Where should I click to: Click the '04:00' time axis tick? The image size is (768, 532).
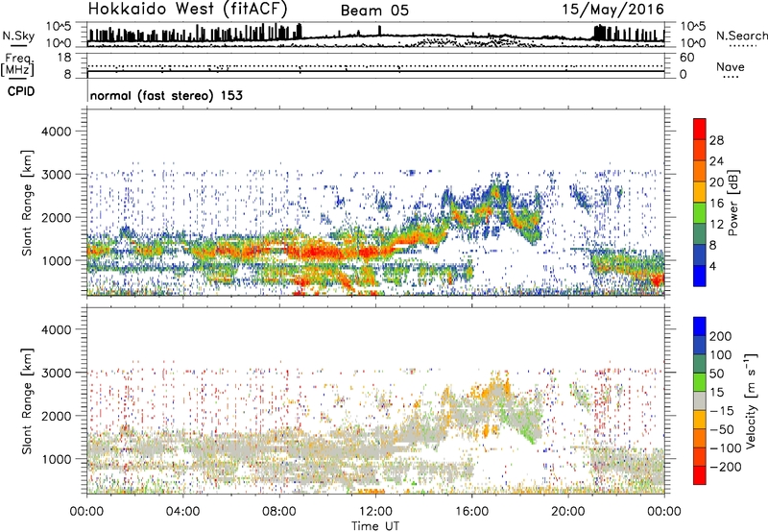182,512
